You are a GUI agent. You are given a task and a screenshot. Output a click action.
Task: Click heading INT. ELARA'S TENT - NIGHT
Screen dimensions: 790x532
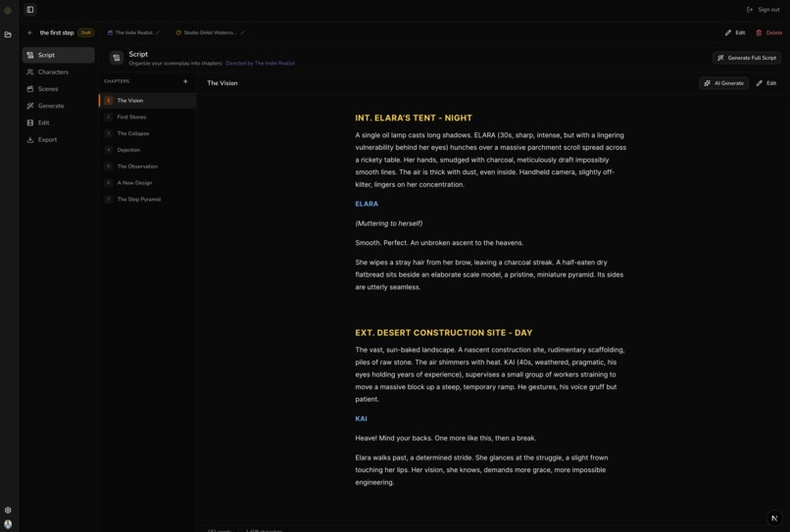point(414,118)
